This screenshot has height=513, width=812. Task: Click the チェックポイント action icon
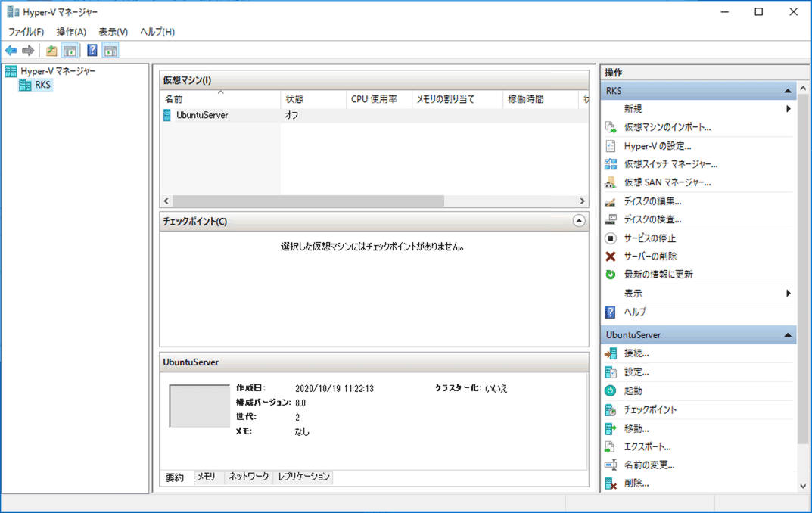pos(611,410)
